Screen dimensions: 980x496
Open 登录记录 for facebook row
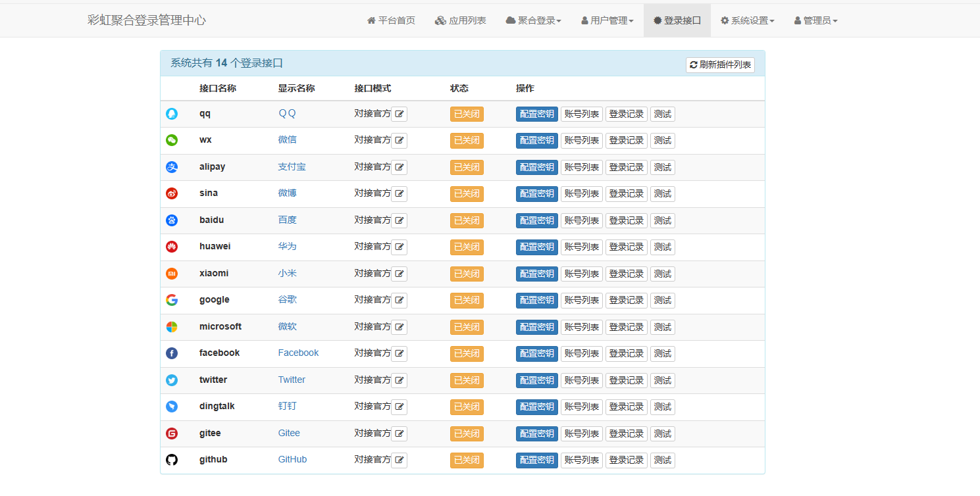pos(627,354)
